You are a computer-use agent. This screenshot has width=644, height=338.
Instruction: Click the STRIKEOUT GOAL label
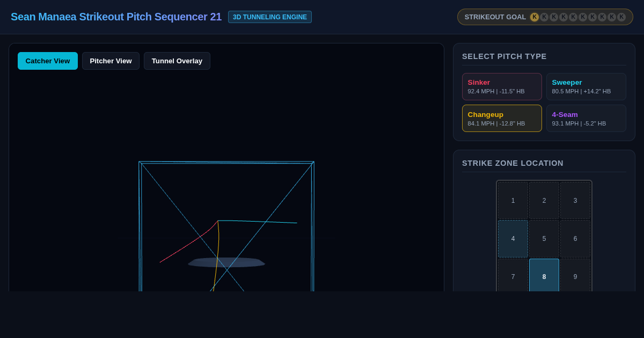495,17
